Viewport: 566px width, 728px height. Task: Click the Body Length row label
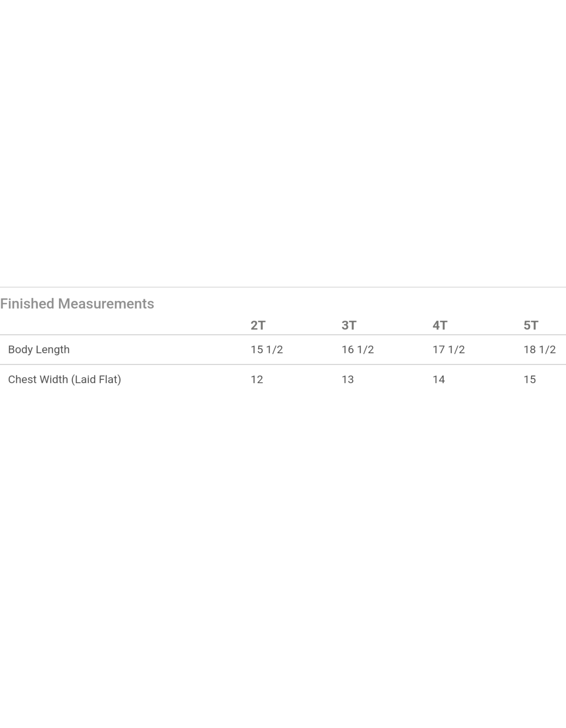coord(39,349)
